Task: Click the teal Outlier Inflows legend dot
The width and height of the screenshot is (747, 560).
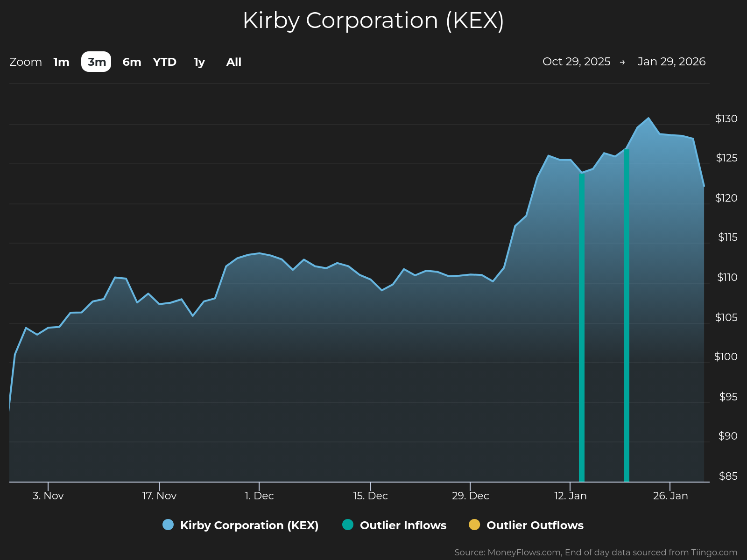Action: (348, 525)
